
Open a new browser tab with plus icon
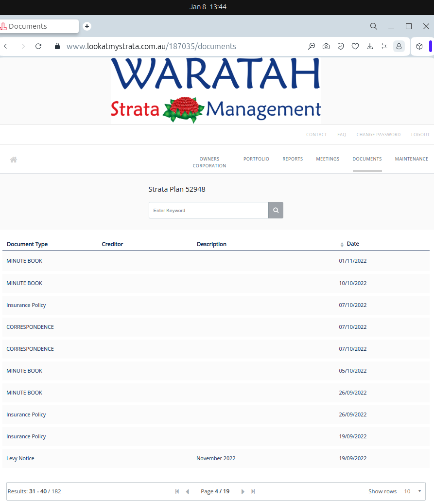click(87, 26)
